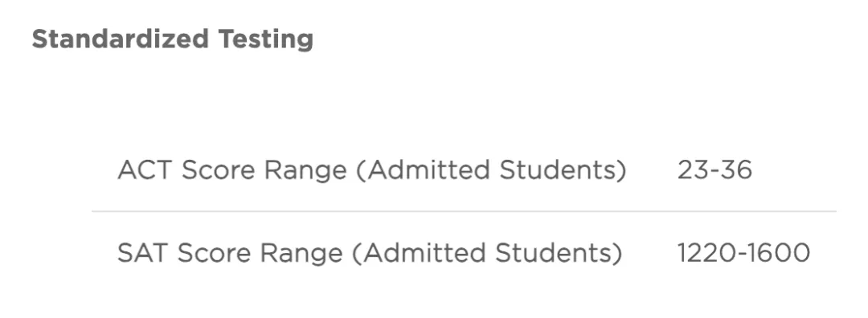Click the word Score in the SAT row
The width and height of the screenshot is (868, 318).
tap(215, 253)
